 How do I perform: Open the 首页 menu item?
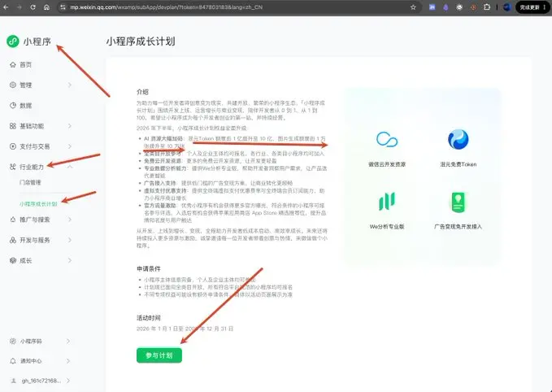[26, 65]
